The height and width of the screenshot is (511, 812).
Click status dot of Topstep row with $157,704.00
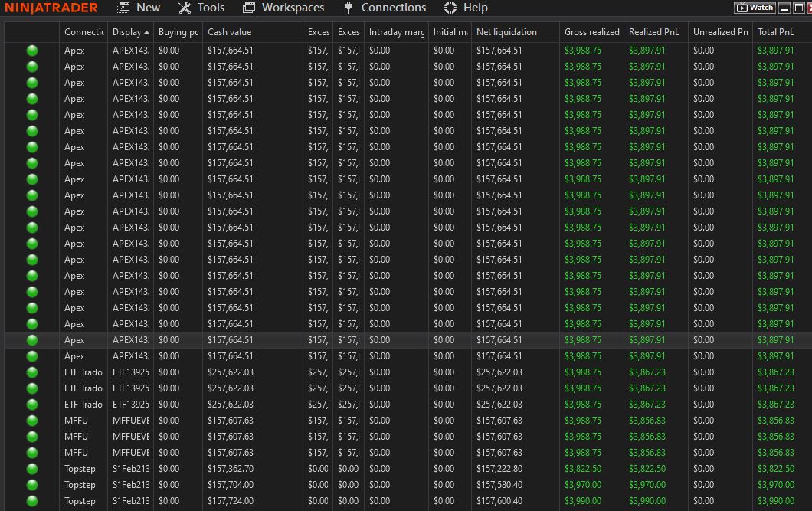[x=32, y=485]
